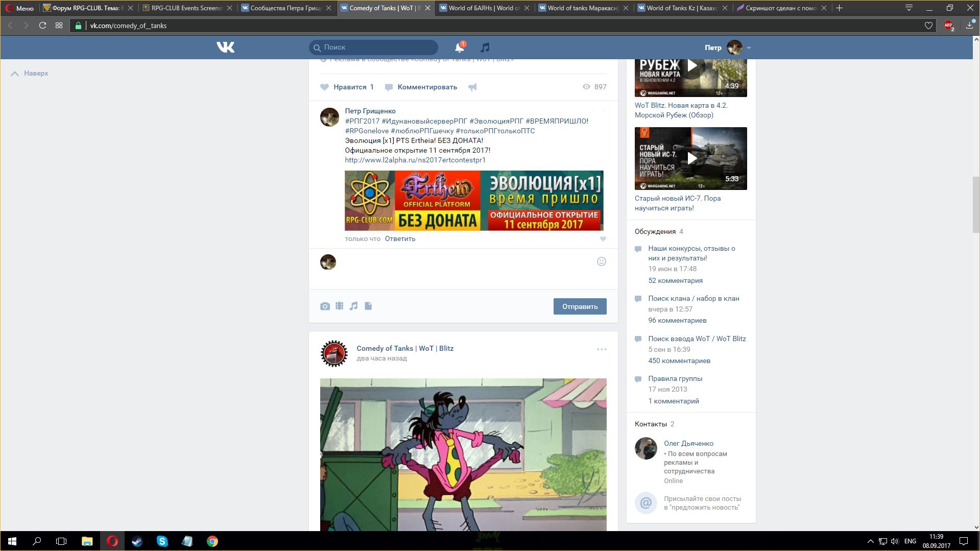Click the VK logo in header
Screen dimensions: 980x551
pos(225,47)
